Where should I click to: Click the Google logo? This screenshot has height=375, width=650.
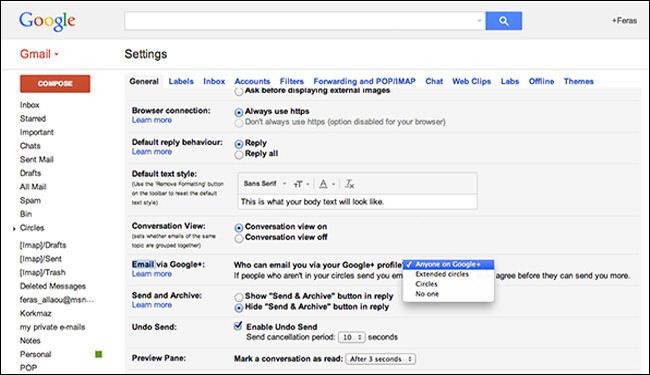point(47,21)
